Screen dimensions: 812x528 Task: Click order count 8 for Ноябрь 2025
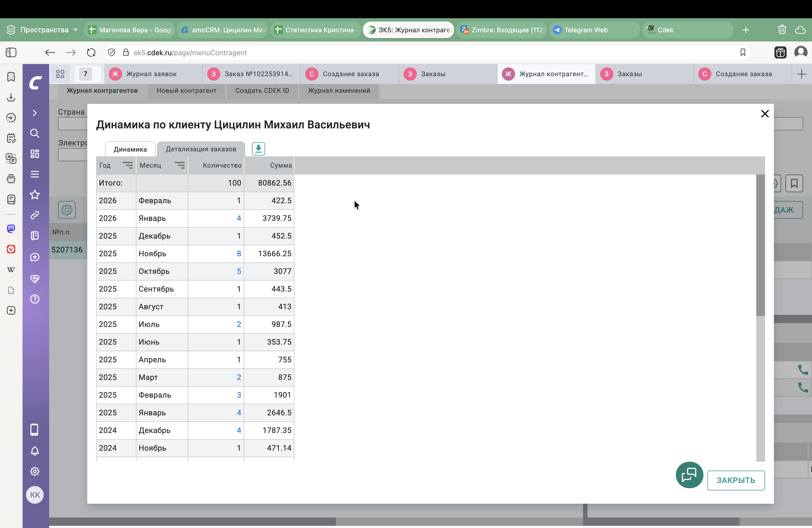pos(239,254)
